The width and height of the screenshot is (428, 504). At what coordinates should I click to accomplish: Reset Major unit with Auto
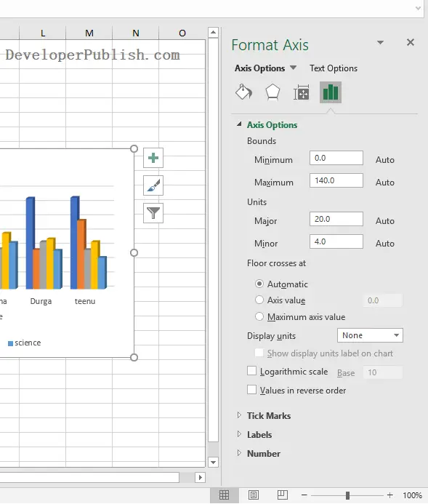pyautogui.click(x=384, y=221)
